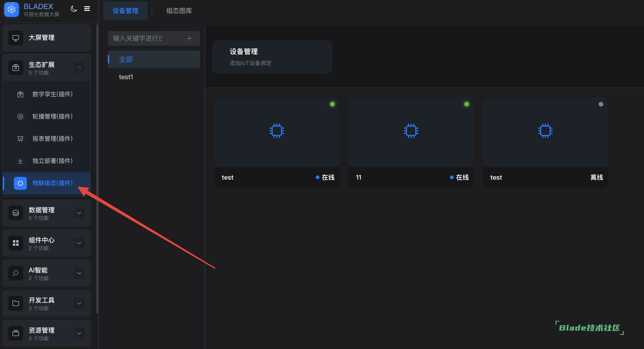Click the 轮播管理(插件) playback icon
The image size is (644, 349).
pos(20,116)
